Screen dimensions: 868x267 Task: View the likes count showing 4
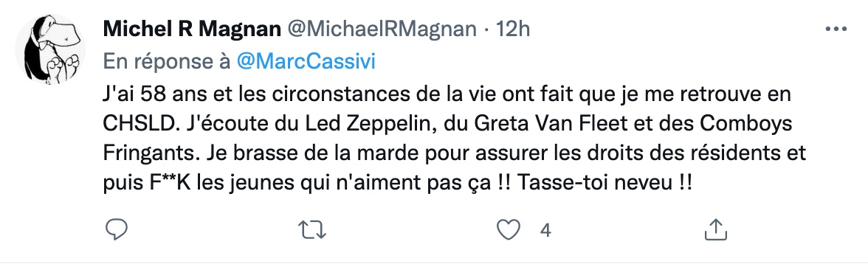pyautogui.click(x=546, y=230)
